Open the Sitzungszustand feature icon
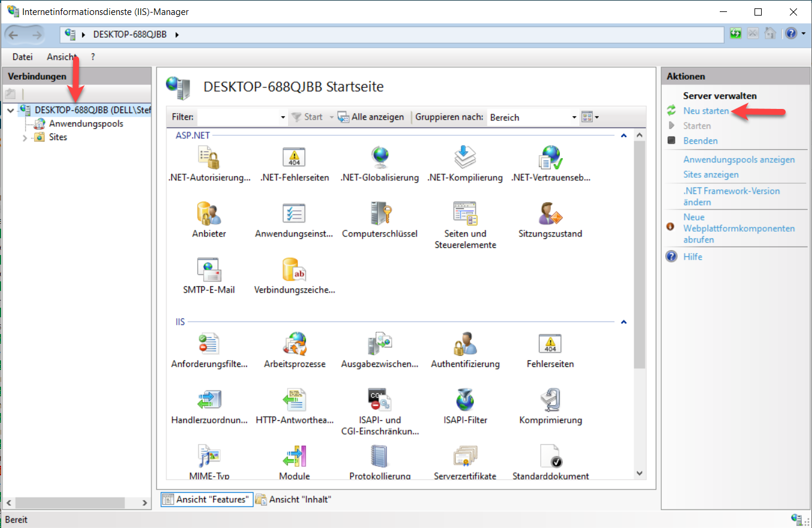The height and width of the screenshot is (528, 812). pos(550,214)
